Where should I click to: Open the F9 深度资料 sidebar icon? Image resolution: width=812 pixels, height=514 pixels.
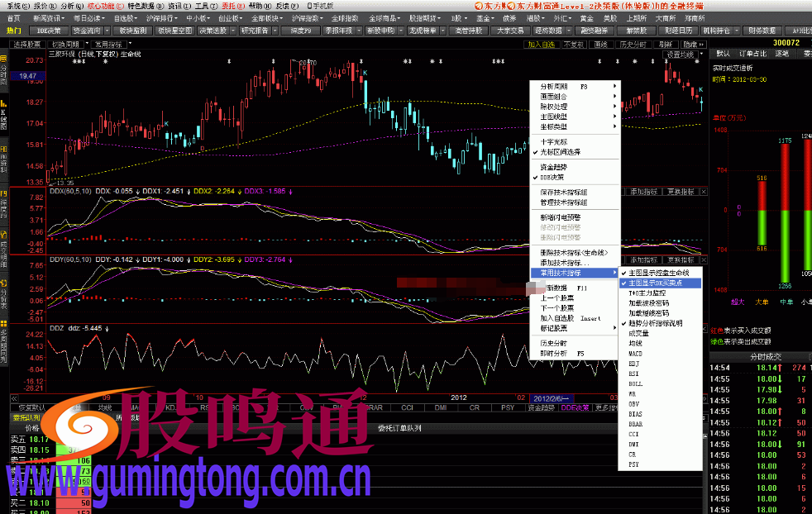click(3, 205)
